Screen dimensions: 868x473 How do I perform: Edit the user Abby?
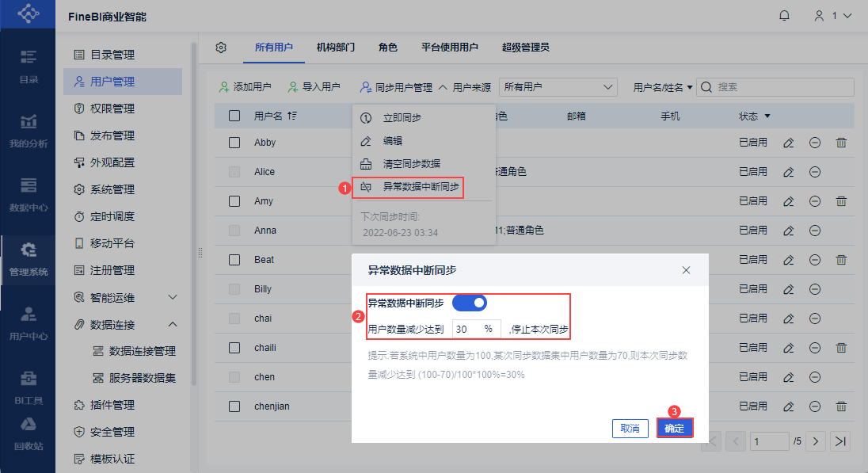[x=789, y=143]
